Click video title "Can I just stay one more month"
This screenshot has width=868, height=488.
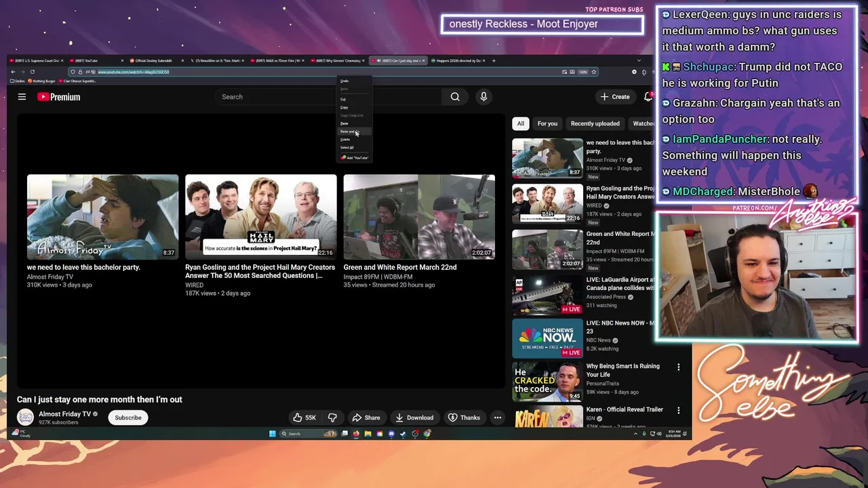(100, 399)
